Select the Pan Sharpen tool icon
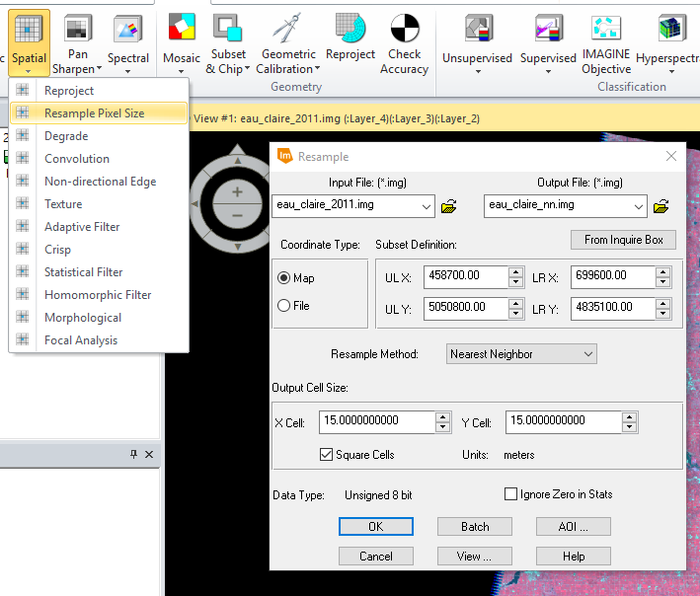This screenshot has height=596, width=700. pyautogui.click(x=78, y=28)
